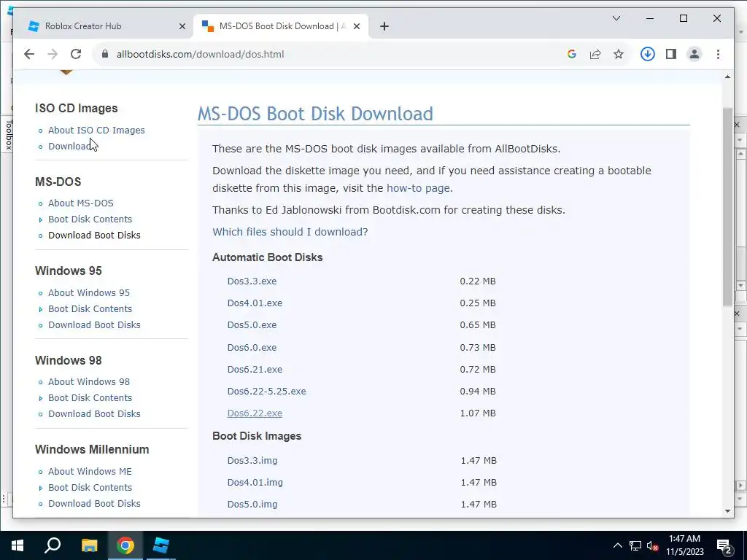The width and height of the screenshot is (747, 560).
Task: Open the About MS-DOS link
Action: click(x=80, y=203)
